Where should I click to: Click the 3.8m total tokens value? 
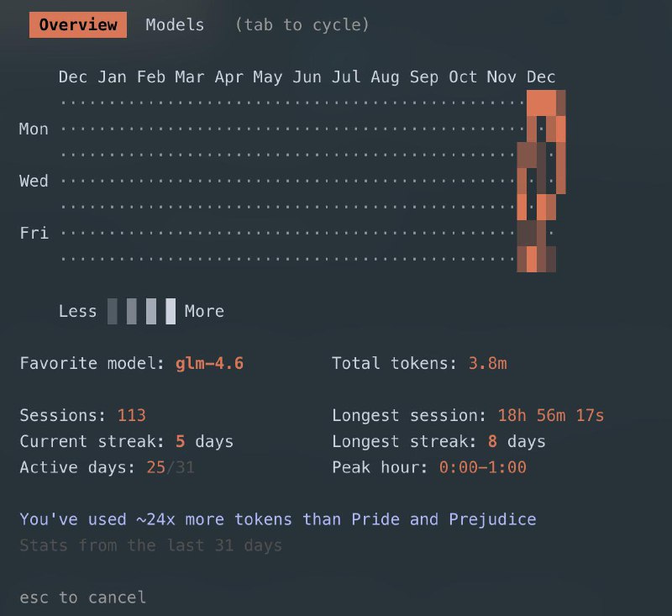click(488, 363)
